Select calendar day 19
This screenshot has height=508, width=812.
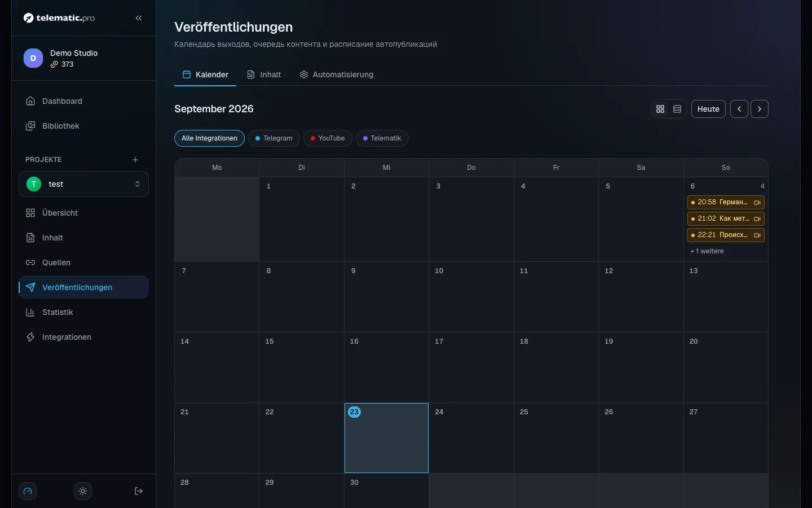641,367
